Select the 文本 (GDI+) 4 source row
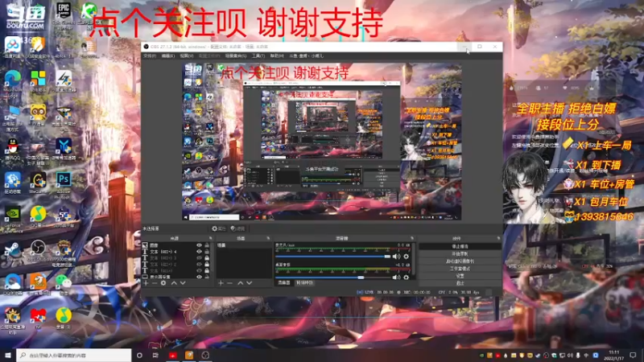Viewport: 644px width, 362px height. click(x=177, y=252)
